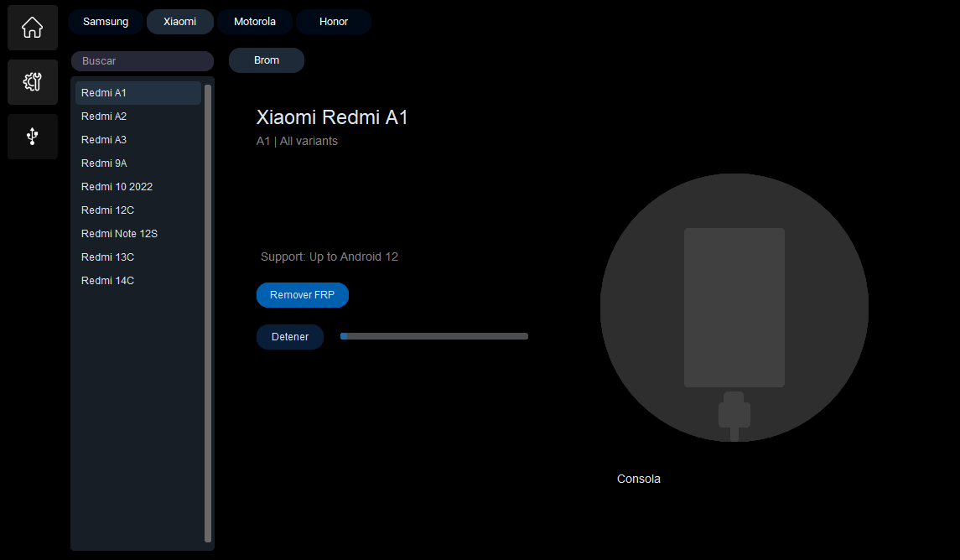This screenshot has height=560, width=960.
Task: Click the operation progress bar
Action: (x=434, y=336)
